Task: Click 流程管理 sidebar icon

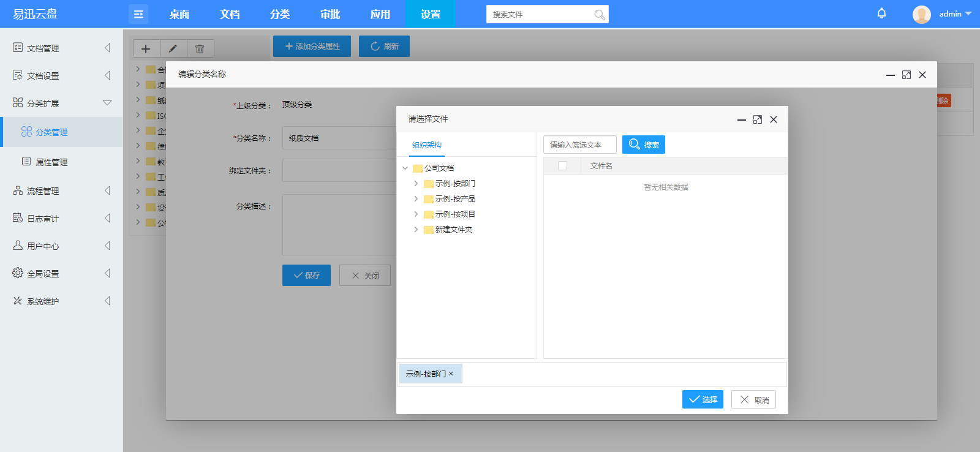Action: 18,190
